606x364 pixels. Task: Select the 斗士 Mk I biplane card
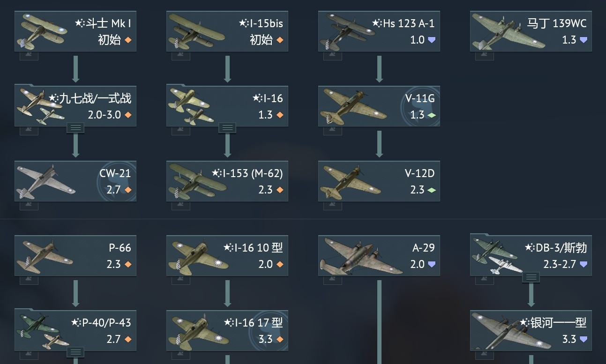pos(75,31)
